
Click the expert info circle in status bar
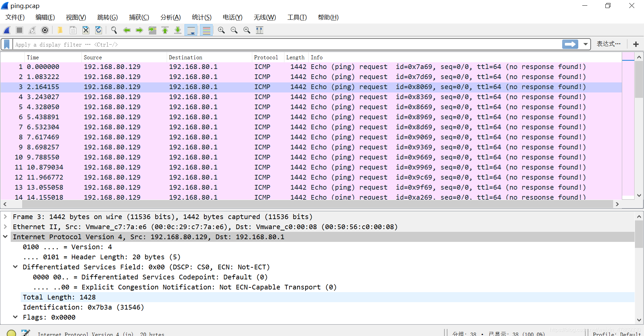(11, 333)
